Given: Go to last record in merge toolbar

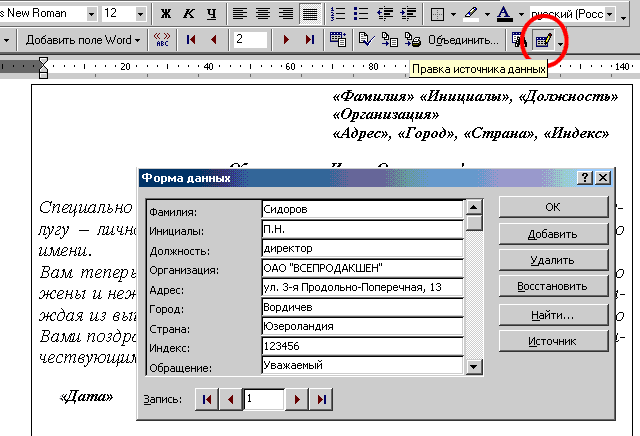Looking at the screenshot, I should [x=310, y=40].
